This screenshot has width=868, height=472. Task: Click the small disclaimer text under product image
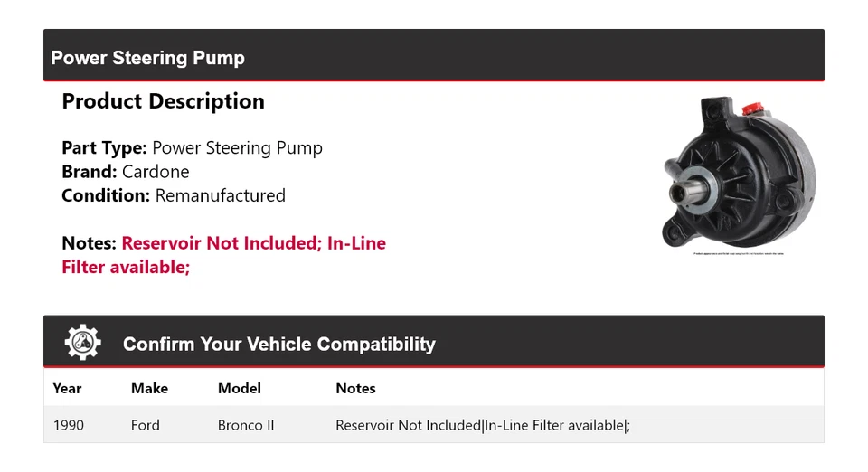[738, 254]
